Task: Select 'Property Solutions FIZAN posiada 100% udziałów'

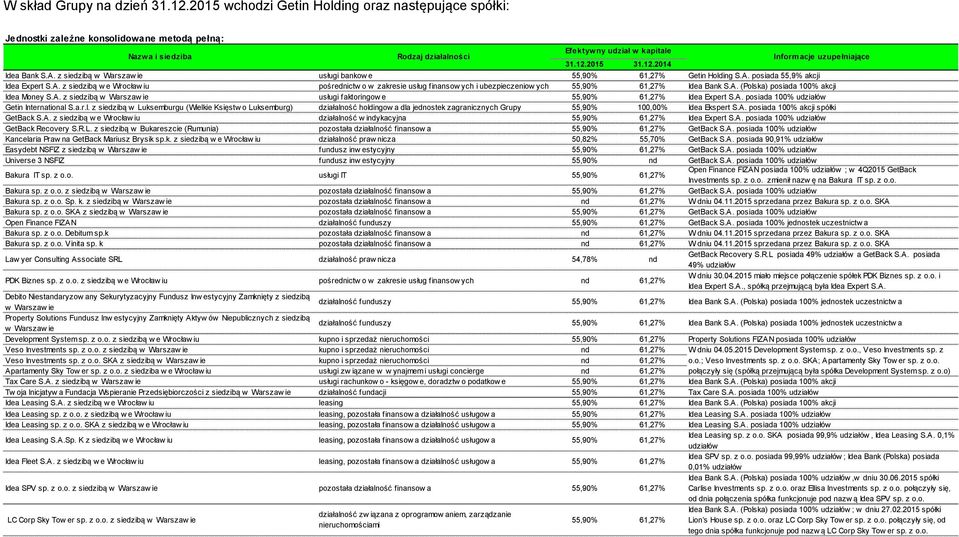Action: point(772,339)
